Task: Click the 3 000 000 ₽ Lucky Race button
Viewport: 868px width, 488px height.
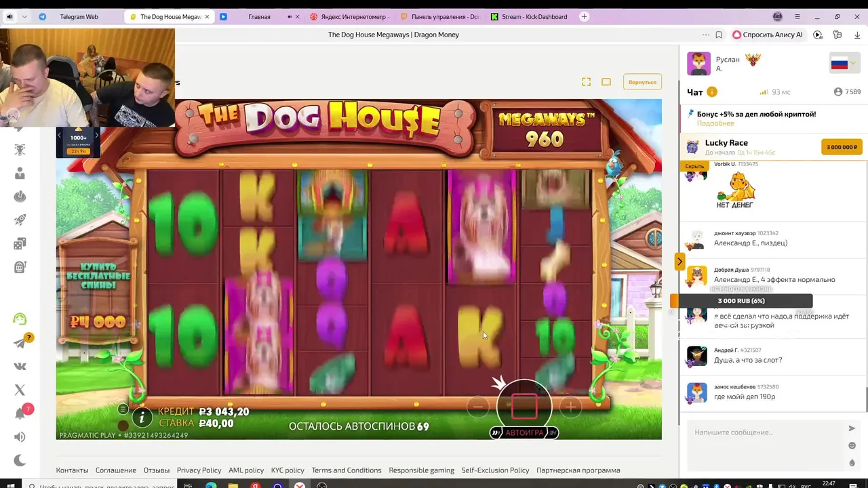Action: [842, 147]
